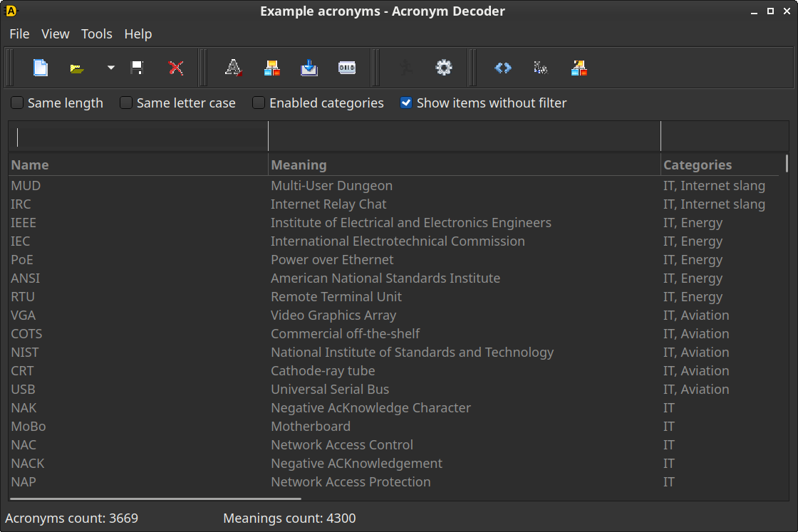
Task: Sort by the Name column header
Action: [x=30, y=165]
